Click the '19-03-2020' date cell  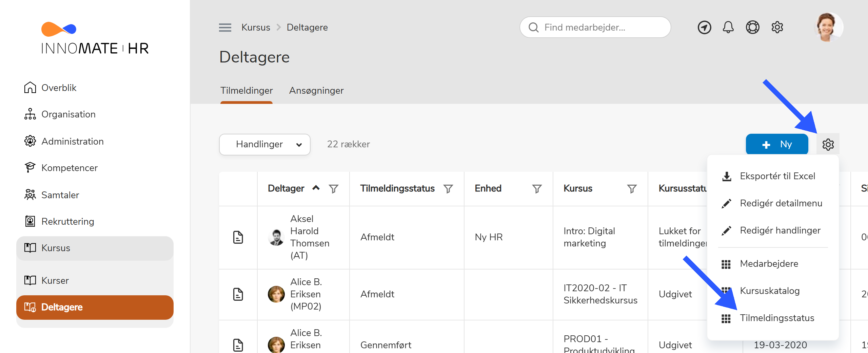pyautogui.click(x=780, y=345)
